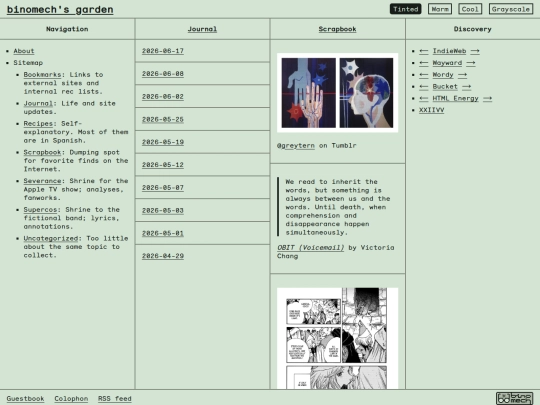
Task: Go to previous Nordy webring site arrow
Action: [424, 75]
